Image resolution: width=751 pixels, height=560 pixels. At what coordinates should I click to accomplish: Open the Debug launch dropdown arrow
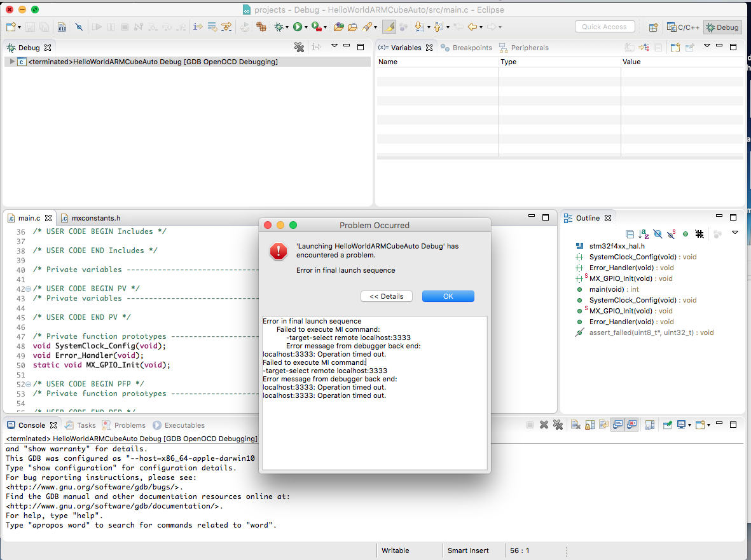coord(287,27)
